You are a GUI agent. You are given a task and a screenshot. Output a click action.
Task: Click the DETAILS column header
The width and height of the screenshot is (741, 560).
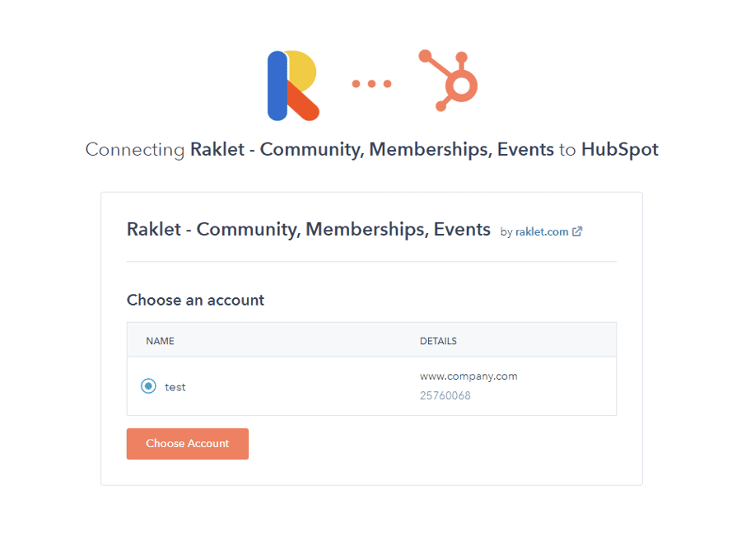pos(438,341)
